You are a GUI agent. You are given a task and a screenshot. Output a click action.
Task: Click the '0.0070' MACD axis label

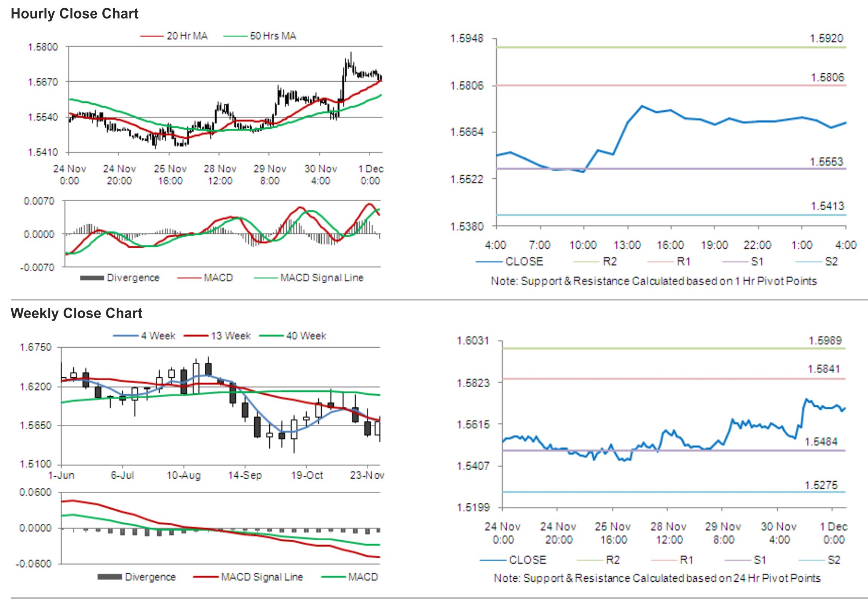(x=39, y=201)
